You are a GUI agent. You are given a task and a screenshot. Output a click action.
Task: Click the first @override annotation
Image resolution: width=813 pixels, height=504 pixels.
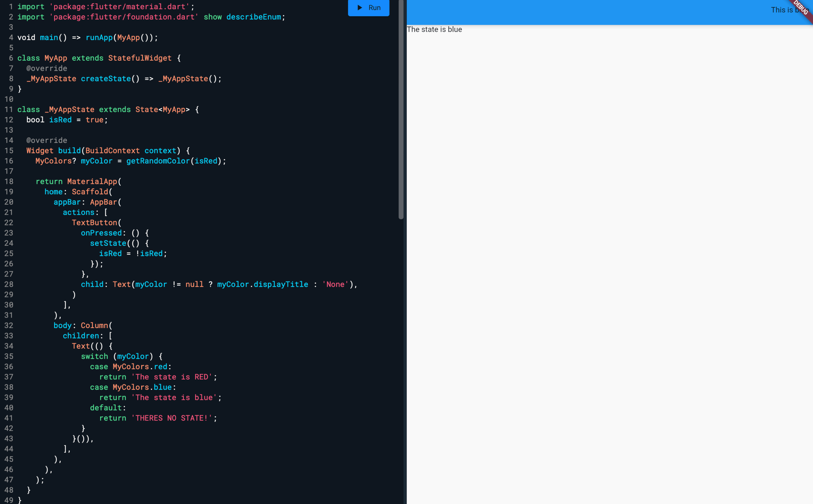[x=47, y=68]
